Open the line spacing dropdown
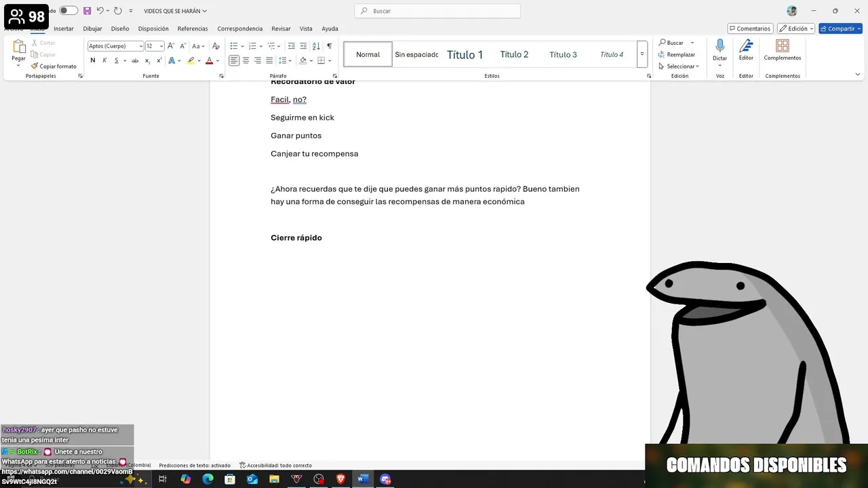 click(x=285, y=60)
